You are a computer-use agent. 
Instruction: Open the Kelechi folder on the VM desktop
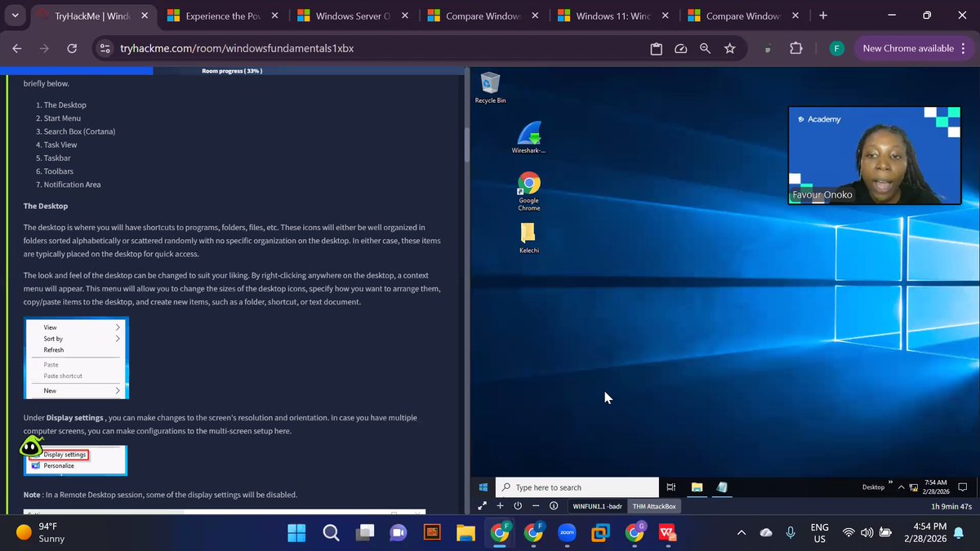coord(528,233)
